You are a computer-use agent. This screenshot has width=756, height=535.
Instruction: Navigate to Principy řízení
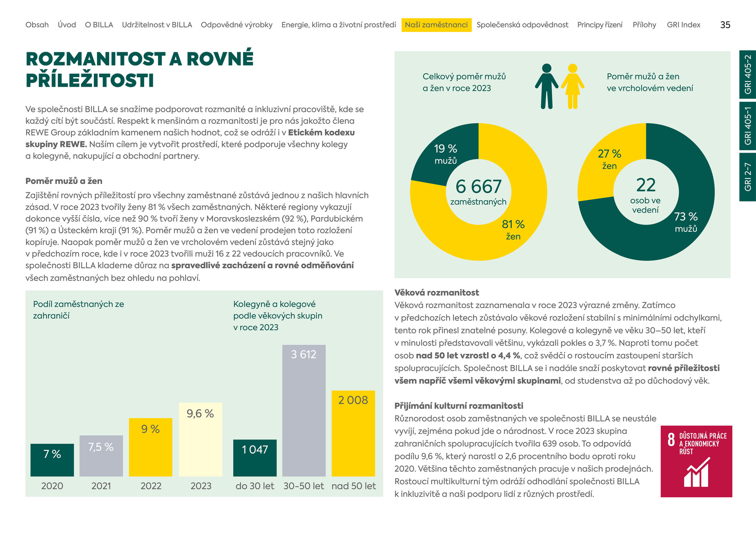[x=600, y=25]
